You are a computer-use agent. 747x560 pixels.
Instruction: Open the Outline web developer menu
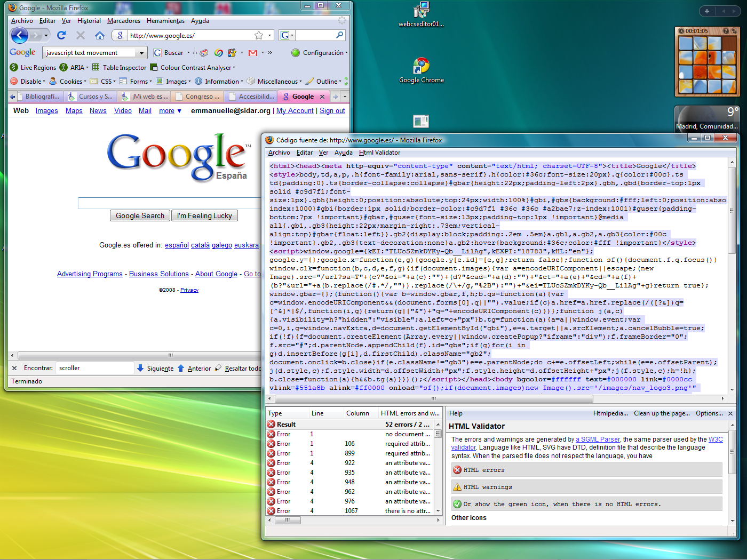[x=324, y=81]
